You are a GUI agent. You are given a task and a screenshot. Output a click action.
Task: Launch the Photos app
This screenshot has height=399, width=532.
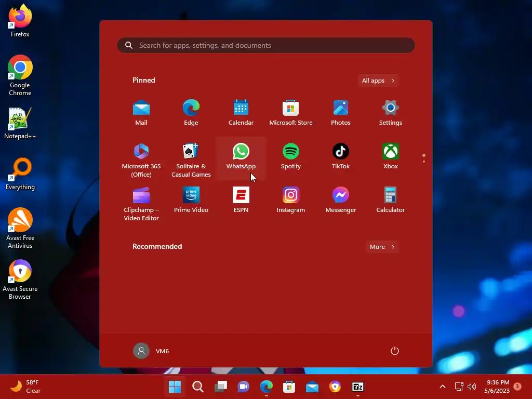(x=341, y=113)
